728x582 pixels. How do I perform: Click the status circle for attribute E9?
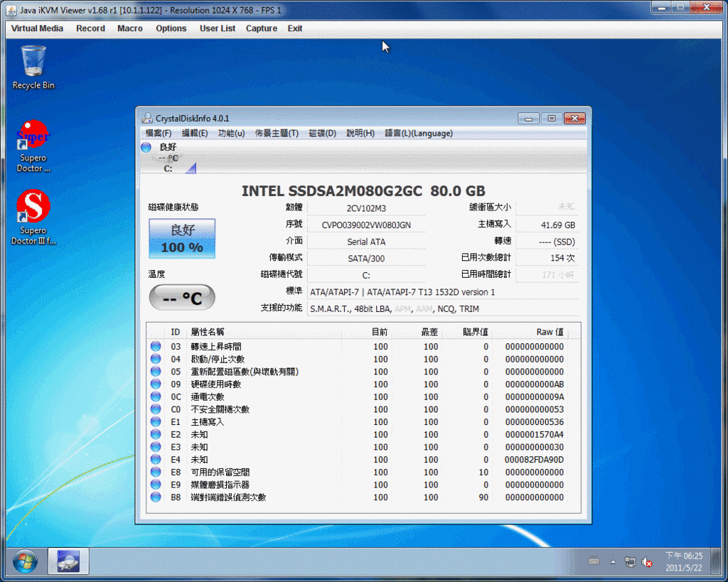(x=156, y=485)
